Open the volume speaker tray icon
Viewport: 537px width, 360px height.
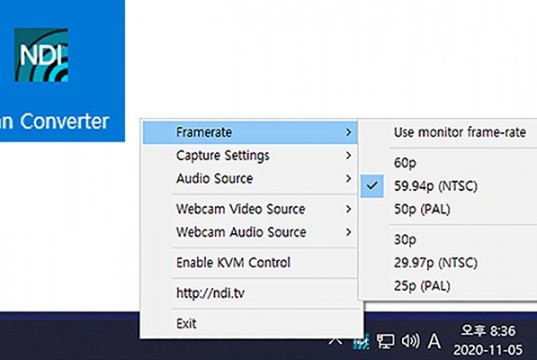[x=410, y=341]
